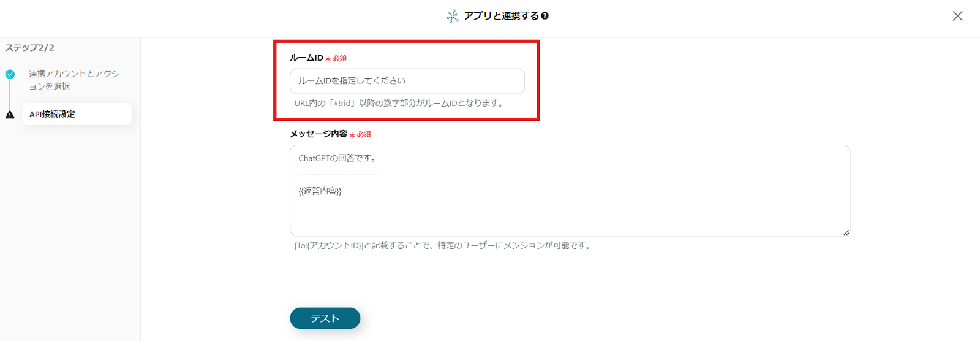Click the completed step checkmark icon
980x341 pixels.
coord(10,74)
